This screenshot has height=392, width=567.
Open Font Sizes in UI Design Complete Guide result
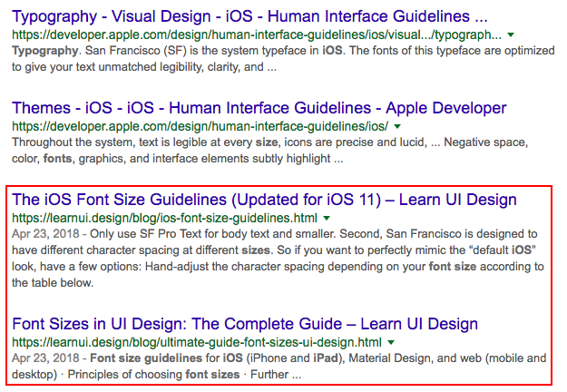tap(245, 324)
